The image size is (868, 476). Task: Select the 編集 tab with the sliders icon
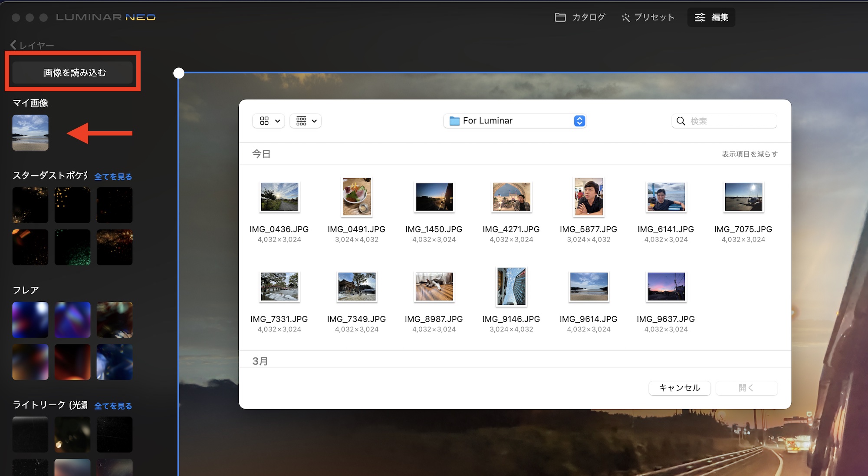711,17
